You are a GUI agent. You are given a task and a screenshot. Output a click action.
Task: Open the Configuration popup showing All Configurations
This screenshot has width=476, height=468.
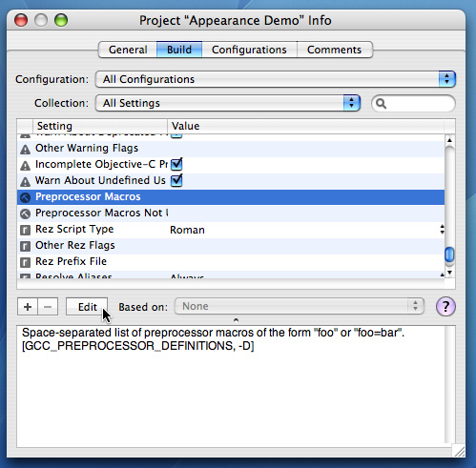(276, 79)
